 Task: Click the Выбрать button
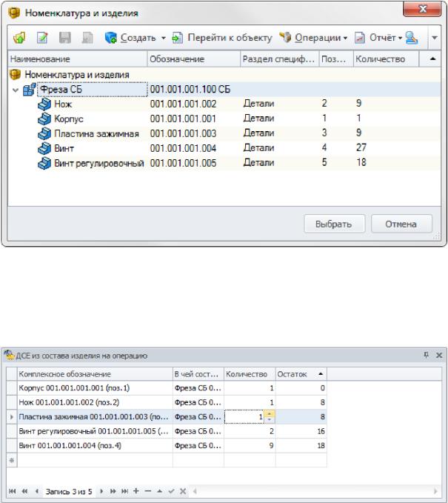click(x=334, y=224)
